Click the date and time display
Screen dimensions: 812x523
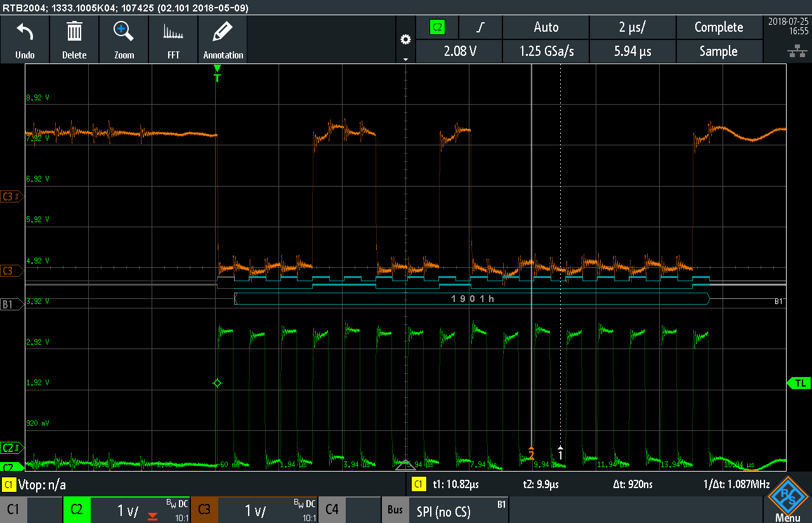pos(788,26)
